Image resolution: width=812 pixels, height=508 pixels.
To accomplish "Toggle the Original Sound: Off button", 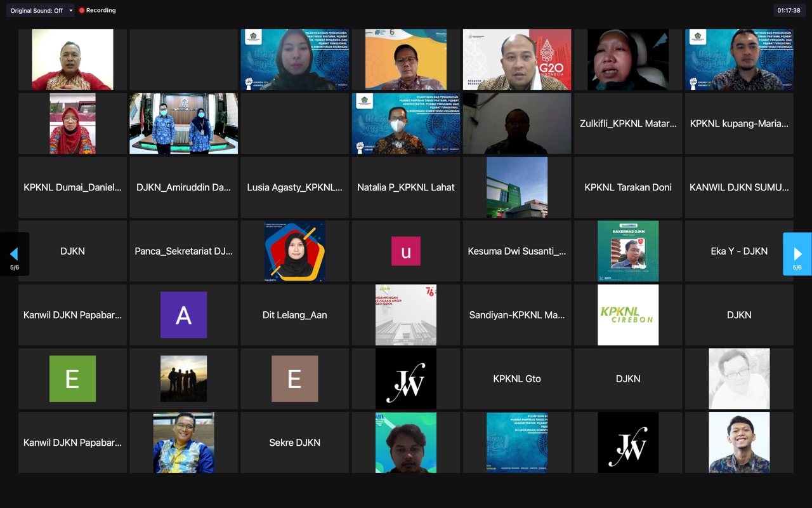I will (x=36, y=11).
